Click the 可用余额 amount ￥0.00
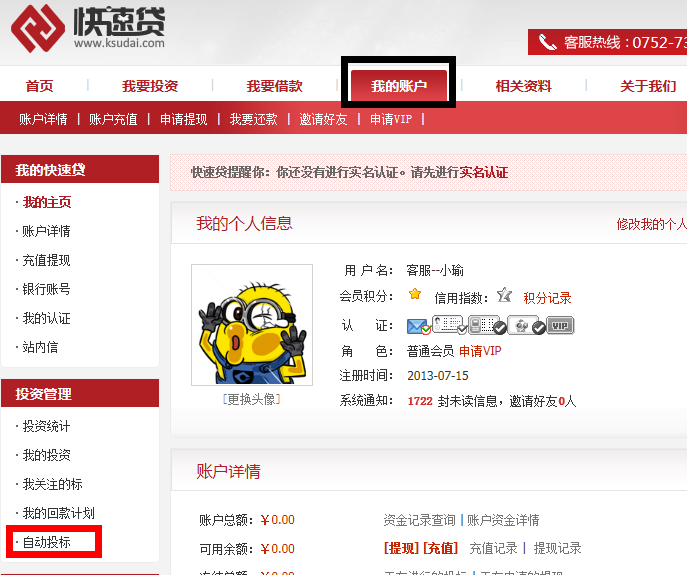The image size is (687, 575). pyautogui.click(x=277, y=549)
